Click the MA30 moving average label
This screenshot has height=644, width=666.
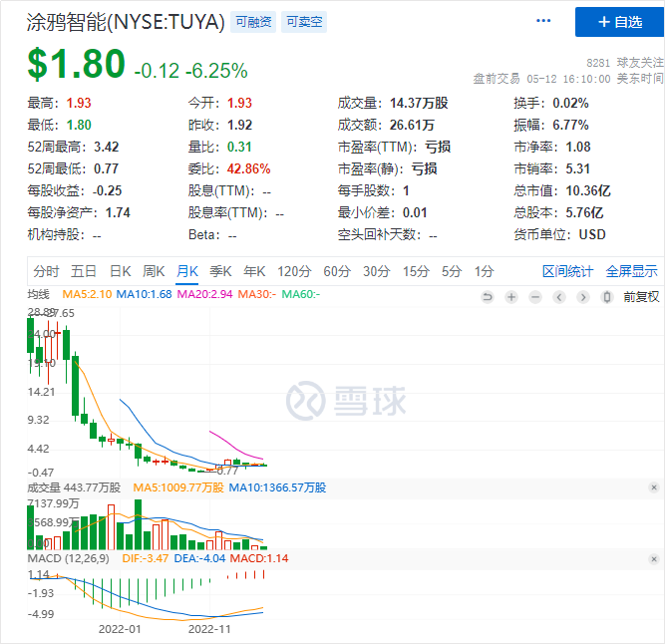(x=257, y=294)
